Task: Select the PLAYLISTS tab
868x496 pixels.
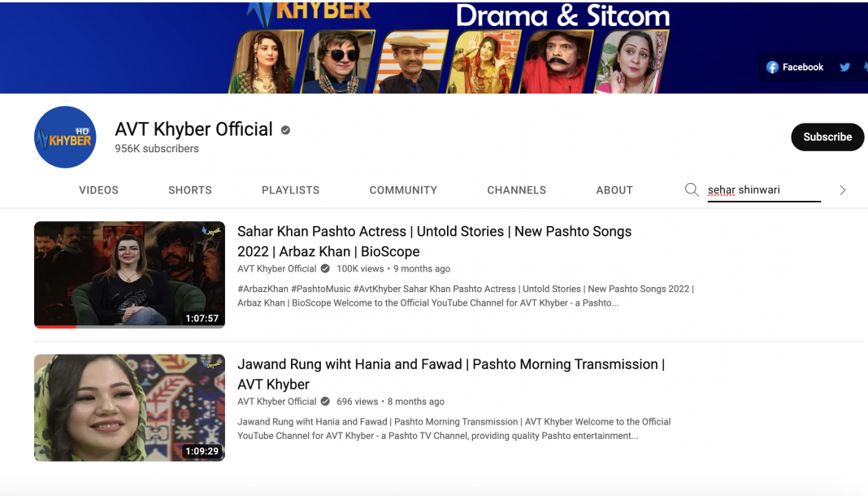Action: 290,190
